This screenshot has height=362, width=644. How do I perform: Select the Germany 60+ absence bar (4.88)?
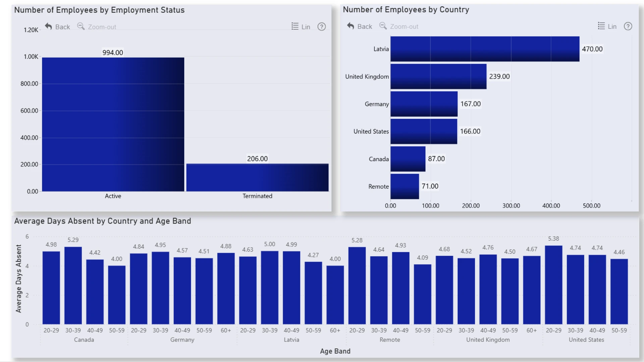pyautogui.click(x=226, y=289)
